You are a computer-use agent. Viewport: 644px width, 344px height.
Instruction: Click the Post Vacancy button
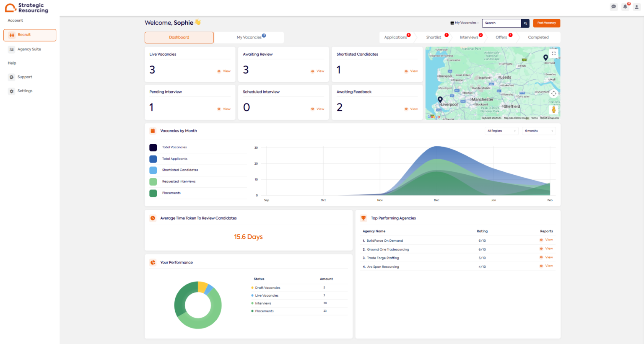pyautogui.click(x=547, y=23)
